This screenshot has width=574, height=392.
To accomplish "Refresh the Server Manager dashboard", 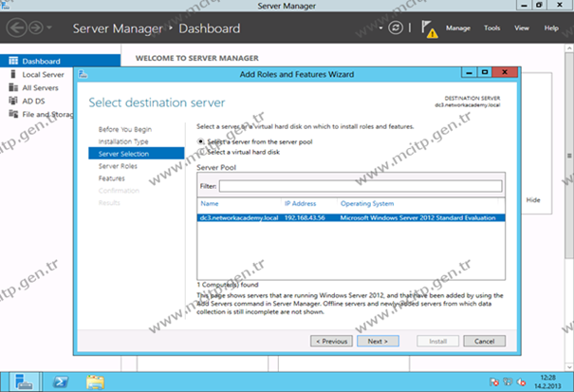I will tap(396, 28).
